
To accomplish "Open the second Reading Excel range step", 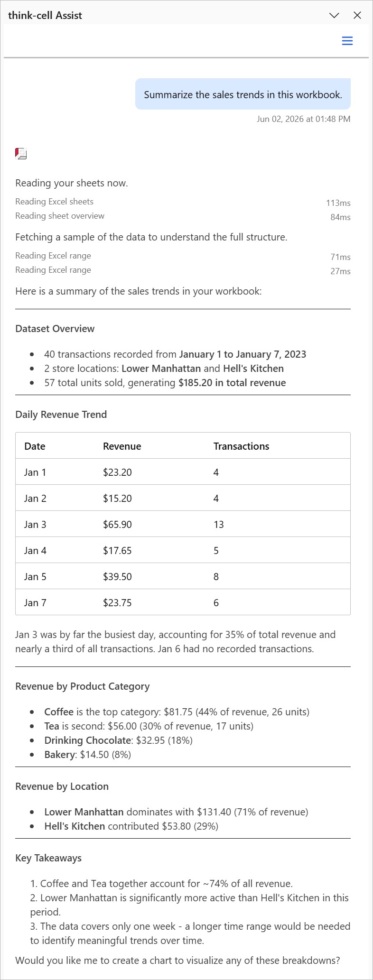I will (x=183, y=270).
